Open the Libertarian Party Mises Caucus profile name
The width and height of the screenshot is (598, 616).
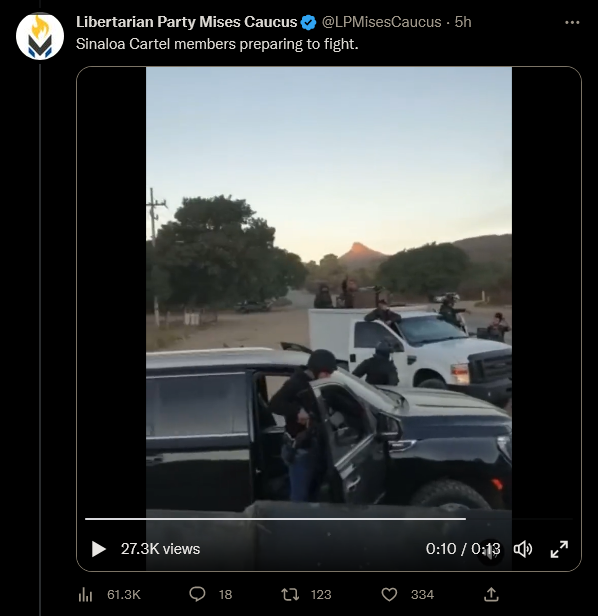click(x=187, y=22)
